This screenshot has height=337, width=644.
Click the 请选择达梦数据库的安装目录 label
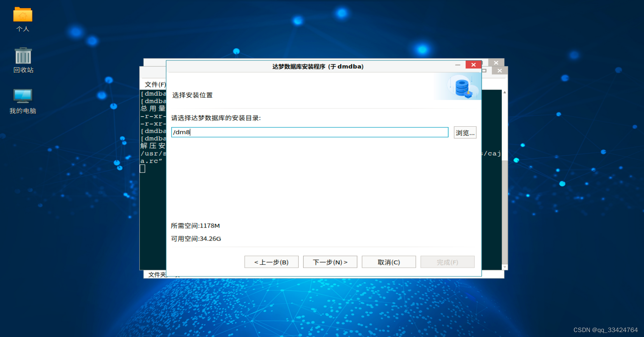click(x=216, y=118)
